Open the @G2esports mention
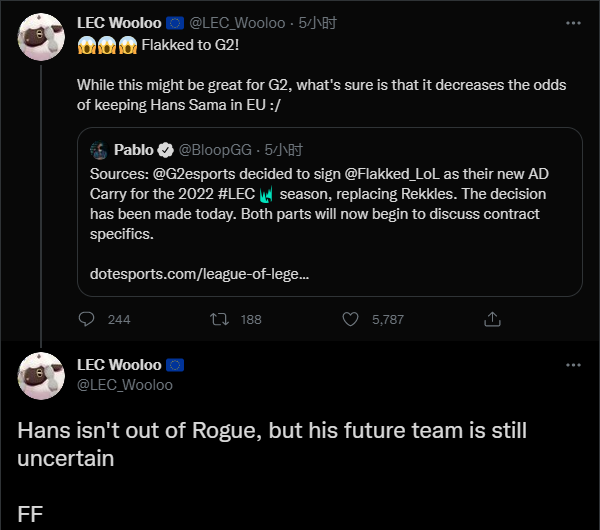This screenshot has height=530, width=600. 194,174
